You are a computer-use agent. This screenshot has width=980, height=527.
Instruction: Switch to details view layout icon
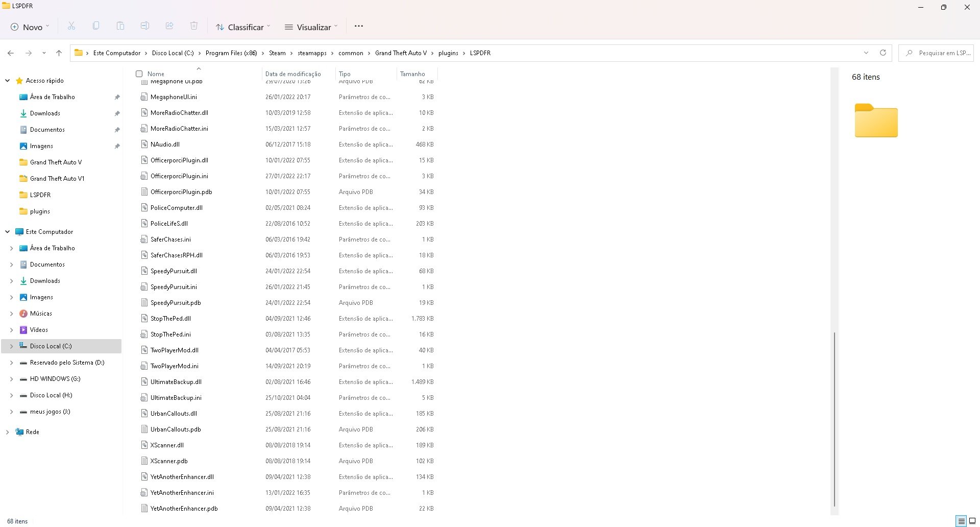[962, 521]
